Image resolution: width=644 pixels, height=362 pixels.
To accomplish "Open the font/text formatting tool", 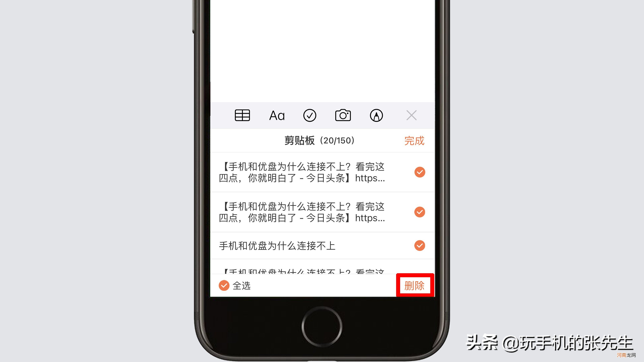I will 276,115.
